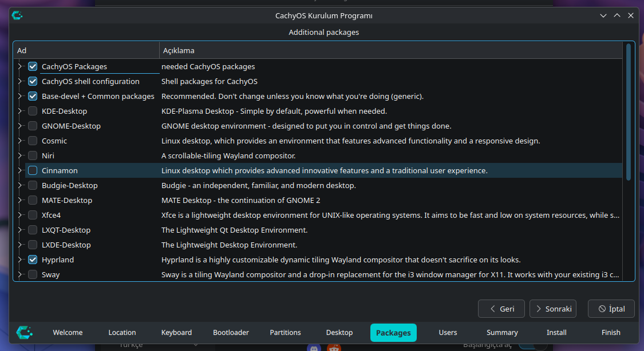Check the Cinnamon checkbox
The image size is (644, 351).
(x=33, y=170)
